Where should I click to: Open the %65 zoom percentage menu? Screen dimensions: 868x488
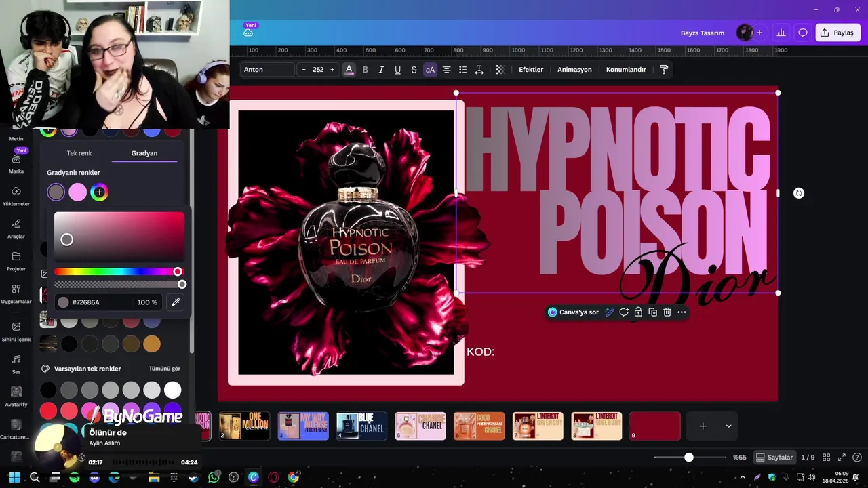click(740, 457)
